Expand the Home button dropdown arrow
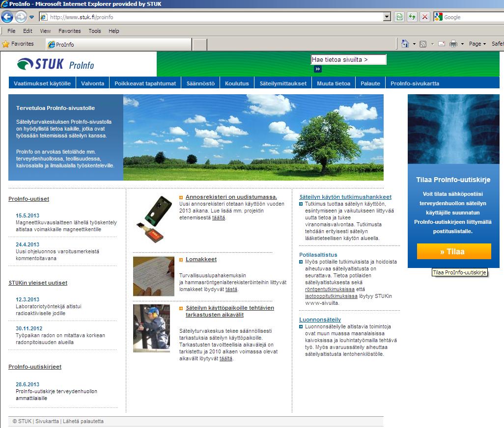 coord(414,44)
